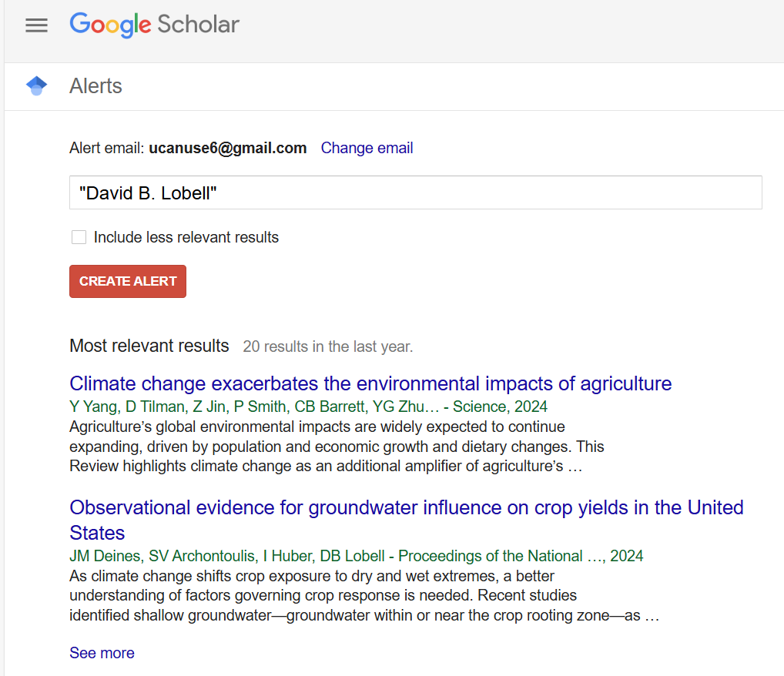Click author line of the Science 2024 article
This screenshot has width=784, height=676.
click(308, 407)
